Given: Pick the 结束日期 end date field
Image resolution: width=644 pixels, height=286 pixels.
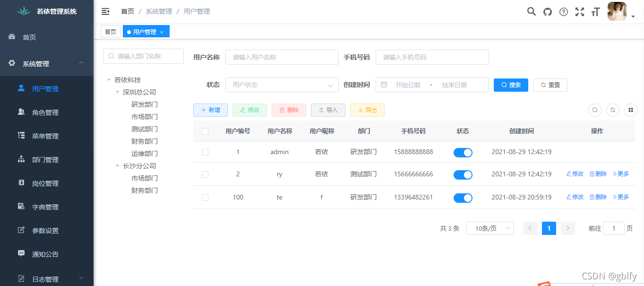Looking at the screenshot, I should pos(454,85).
